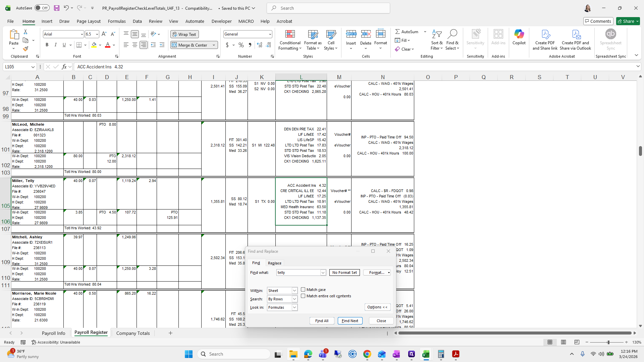Click the Save icon in title bar
The width and height of the screenshot is (644, 362).
[x=56, y=8]
